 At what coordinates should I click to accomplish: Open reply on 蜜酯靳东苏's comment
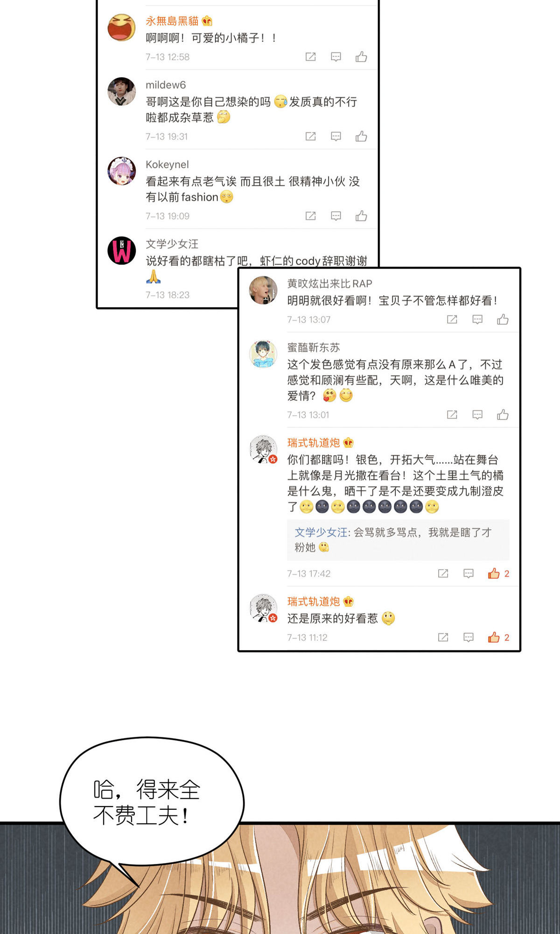[x=477, y=415]
